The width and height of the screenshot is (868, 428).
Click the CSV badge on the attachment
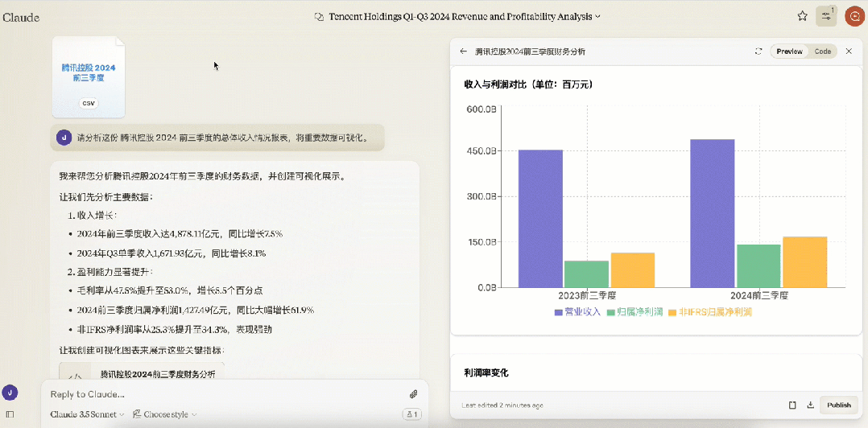[89, 104]
